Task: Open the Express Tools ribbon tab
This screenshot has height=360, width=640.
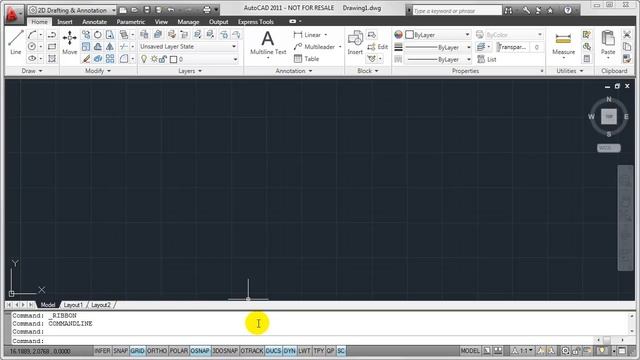Action: tap(256, 22)
